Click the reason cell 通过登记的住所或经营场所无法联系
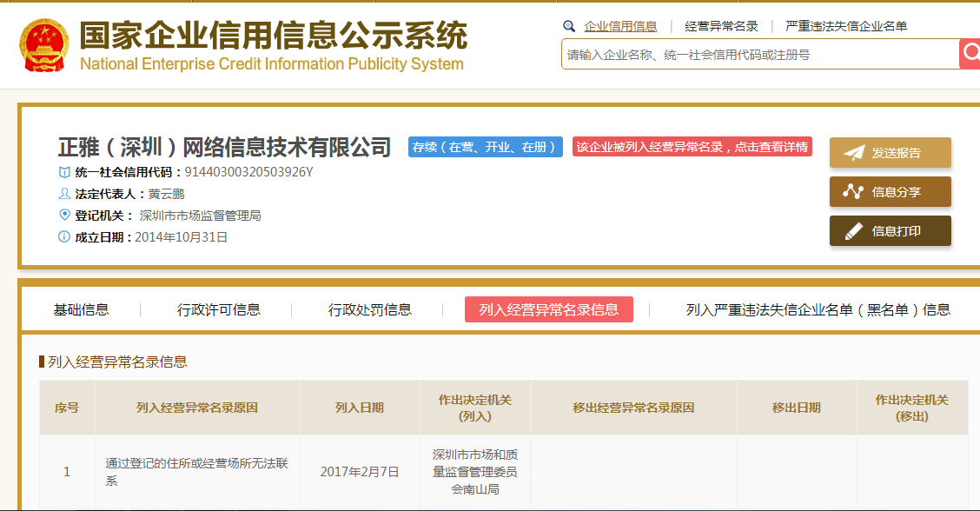This screenshot has width=980, height=511. pos(197,472)
